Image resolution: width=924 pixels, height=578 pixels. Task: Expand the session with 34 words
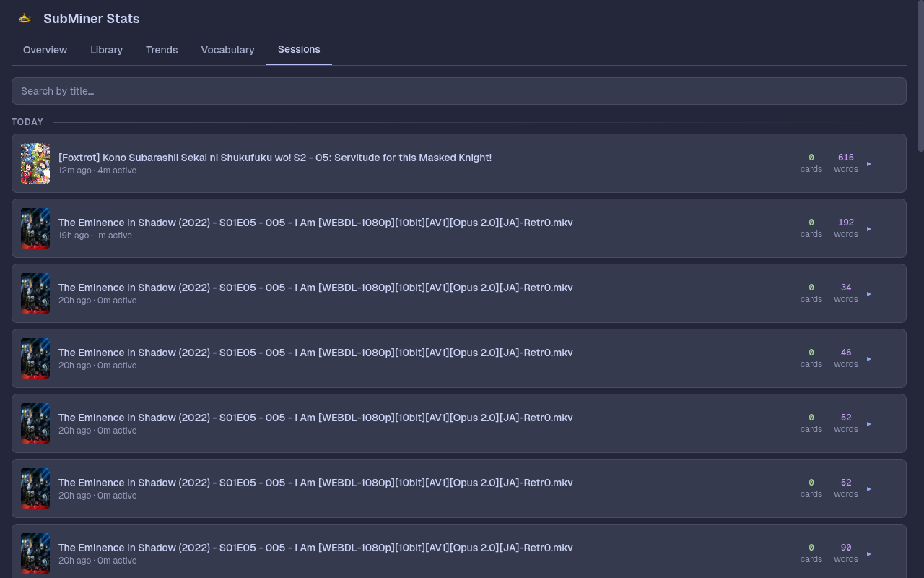coord(868,294)
